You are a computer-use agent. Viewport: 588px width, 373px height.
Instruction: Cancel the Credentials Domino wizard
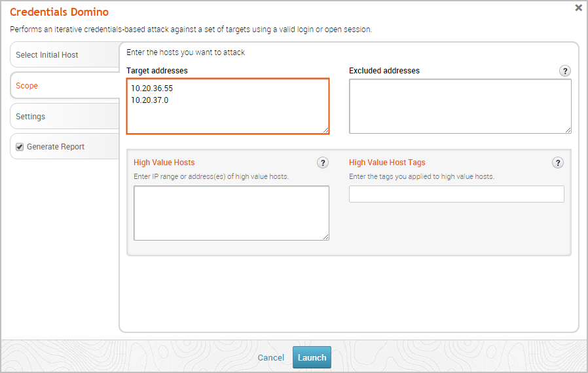pos(271,358)
